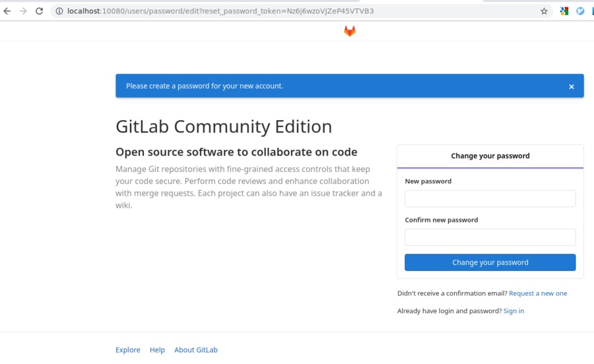Open the multicolored Google extension icon
Image resolution: width=594 pixels, height=364 pixels.
564,11
